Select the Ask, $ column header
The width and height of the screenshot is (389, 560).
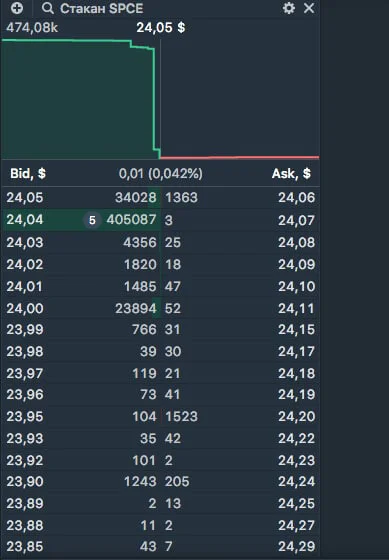(x=291, y=174)
